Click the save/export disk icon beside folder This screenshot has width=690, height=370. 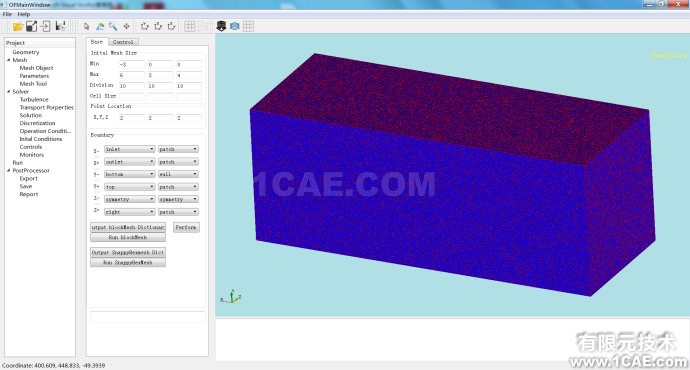(31, 26)
